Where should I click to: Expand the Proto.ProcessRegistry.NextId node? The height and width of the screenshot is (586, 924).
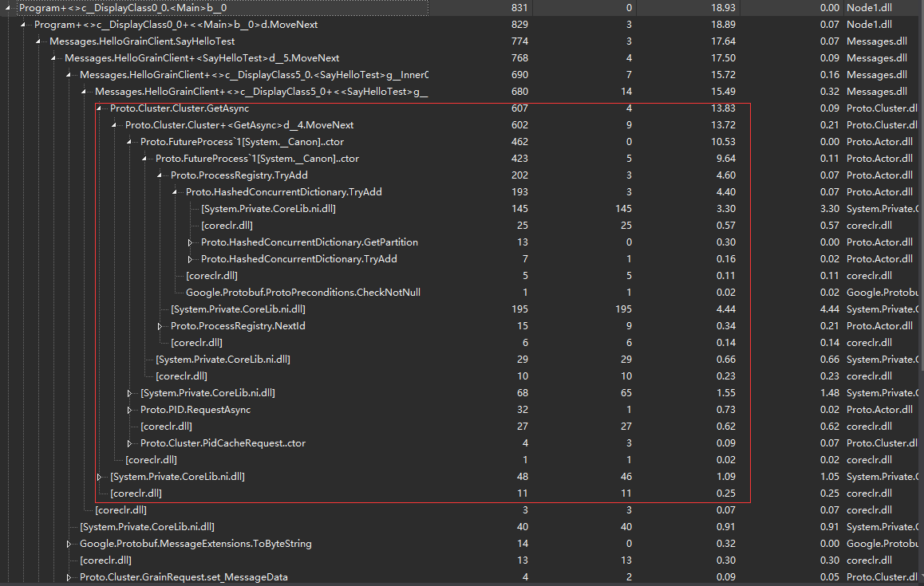point(160,325)
